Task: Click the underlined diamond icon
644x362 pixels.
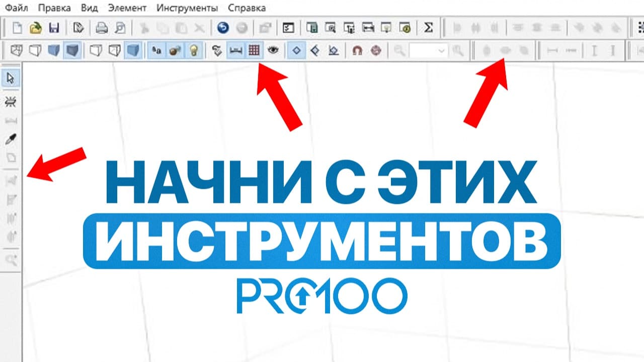Action: tap(333, 50)
